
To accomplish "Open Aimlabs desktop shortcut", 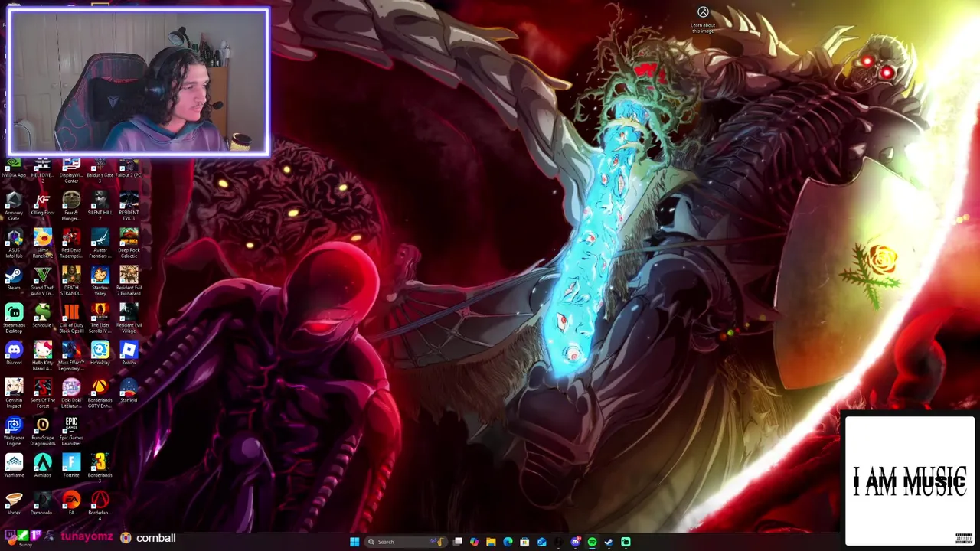I will [x=42, y=466].
